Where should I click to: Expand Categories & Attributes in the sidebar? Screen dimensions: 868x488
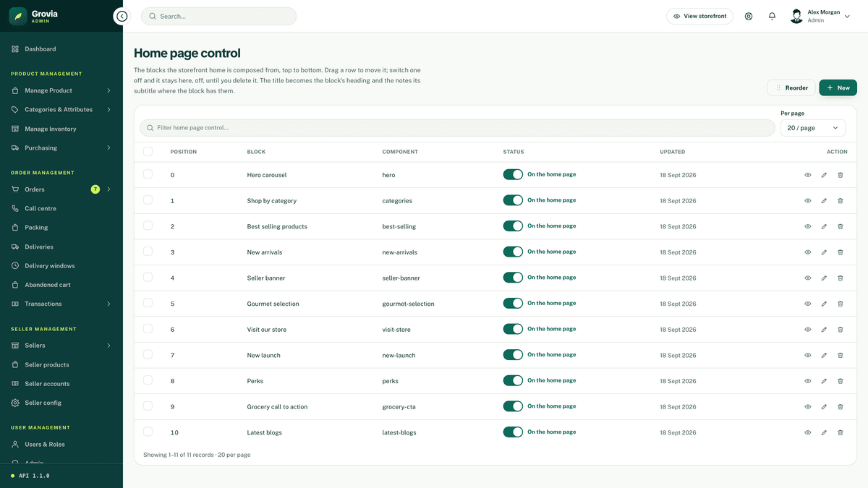[x=61, y=110]
